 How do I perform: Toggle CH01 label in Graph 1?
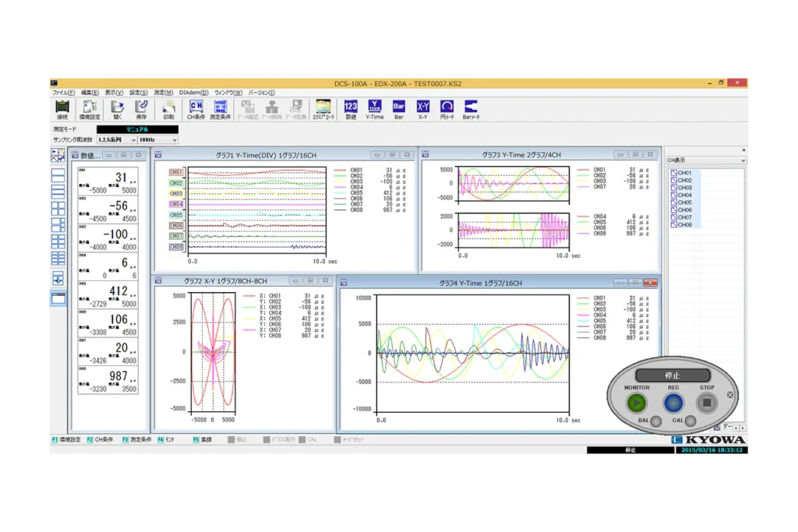click(176, 172)
